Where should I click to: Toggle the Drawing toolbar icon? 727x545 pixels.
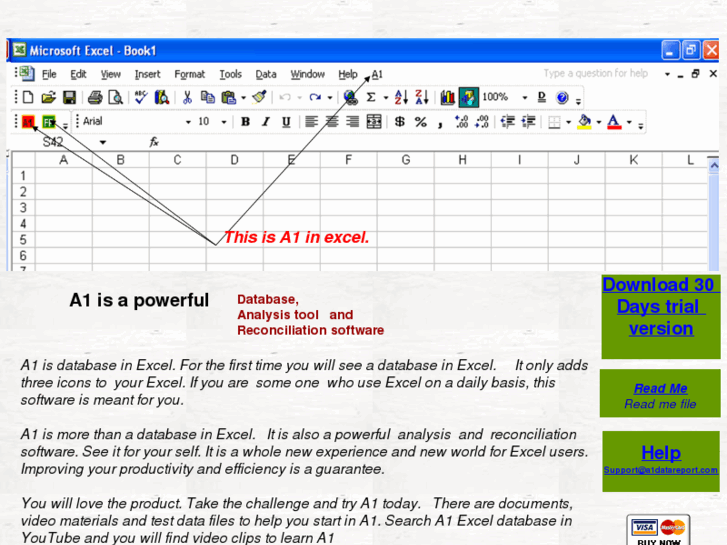pos(468,97)
